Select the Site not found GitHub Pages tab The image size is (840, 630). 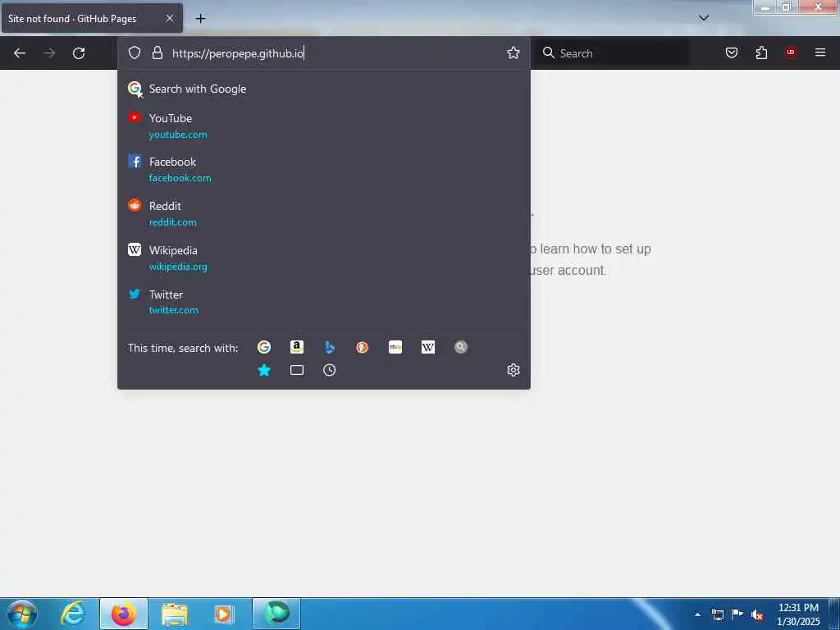(x=92, y=18)
